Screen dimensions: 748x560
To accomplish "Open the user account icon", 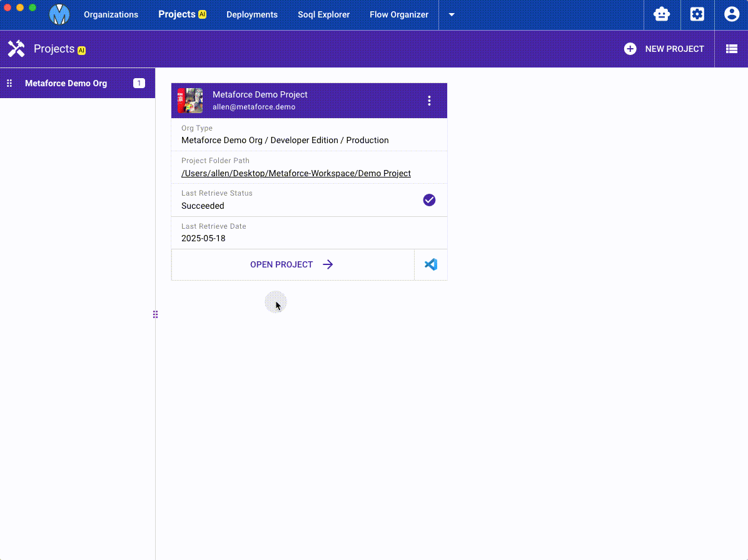I will click(731, 14).
